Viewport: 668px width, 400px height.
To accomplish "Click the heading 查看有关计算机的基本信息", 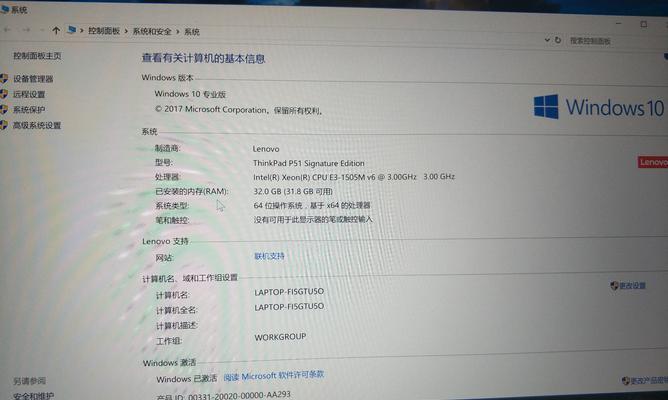I will 203,58.
